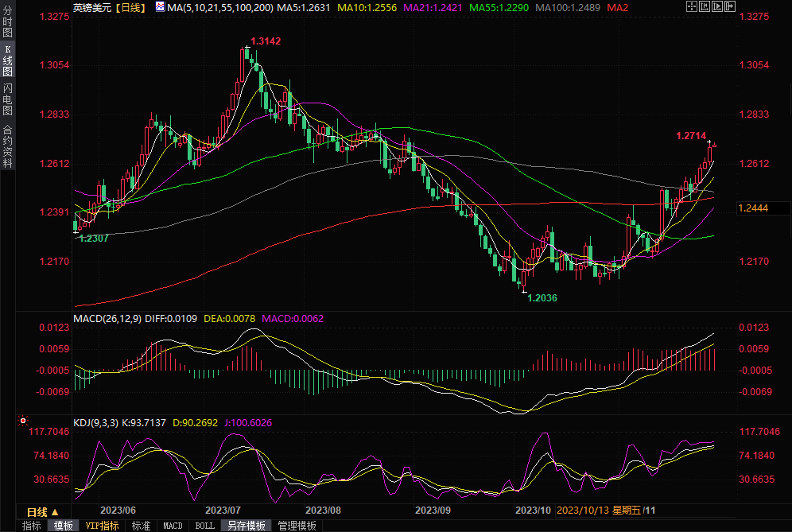Apply the MACD template button
Image resolution: width=792 pixels, height=532 pixels.
(x=173, y=526)
